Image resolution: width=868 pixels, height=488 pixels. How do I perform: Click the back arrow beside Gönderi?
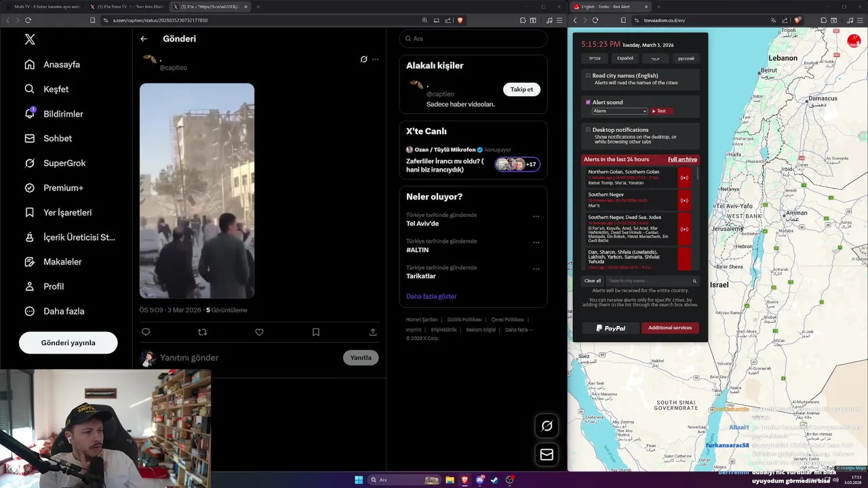click(x=144, y=39)
